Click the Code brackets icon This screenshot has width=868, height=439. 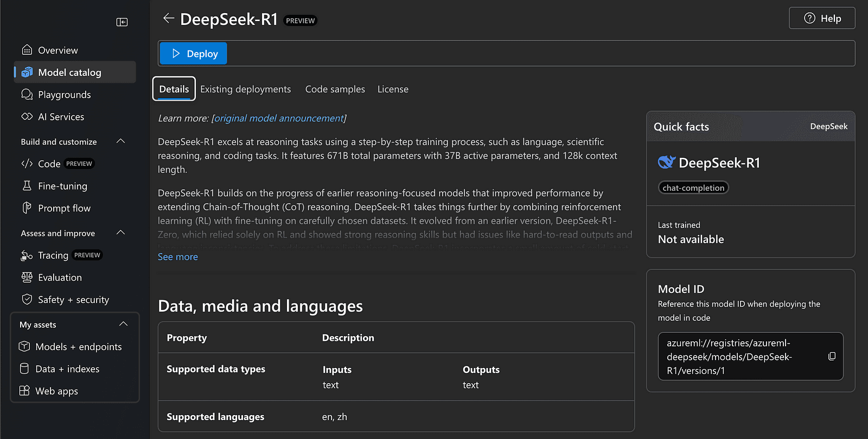tap(27, 163)
